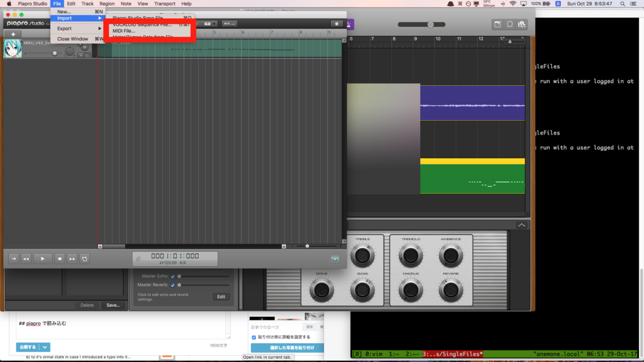Click the hat-shaped menu bar icon
The image size is (644, 362).
click(450, 4)
